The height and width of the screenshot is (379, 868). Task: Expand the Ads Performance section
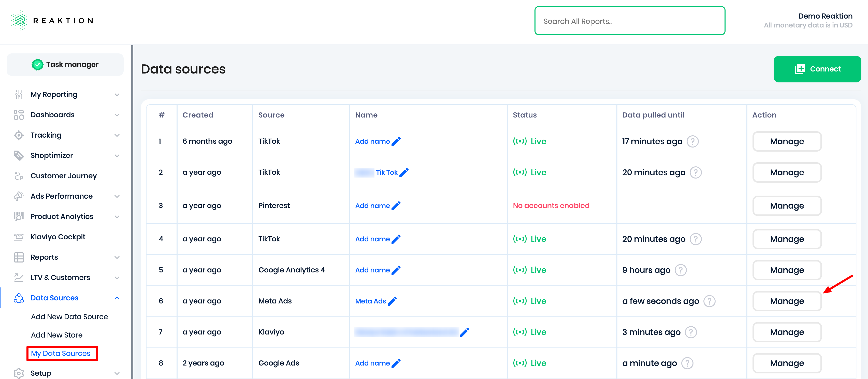click(117, 196)
